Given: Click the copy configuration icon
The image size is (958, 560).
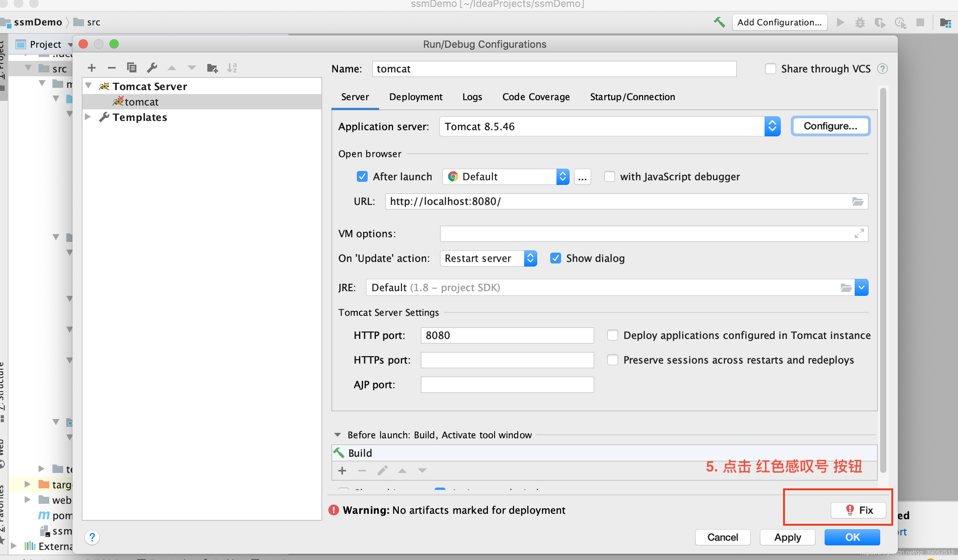Looking at the screenshot, I should pos(132,68).
